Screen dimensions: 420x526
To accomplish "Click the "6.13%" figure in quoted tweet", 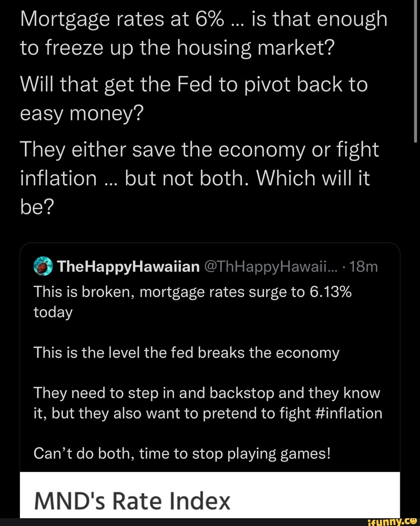I will click(x=331, y=292).
